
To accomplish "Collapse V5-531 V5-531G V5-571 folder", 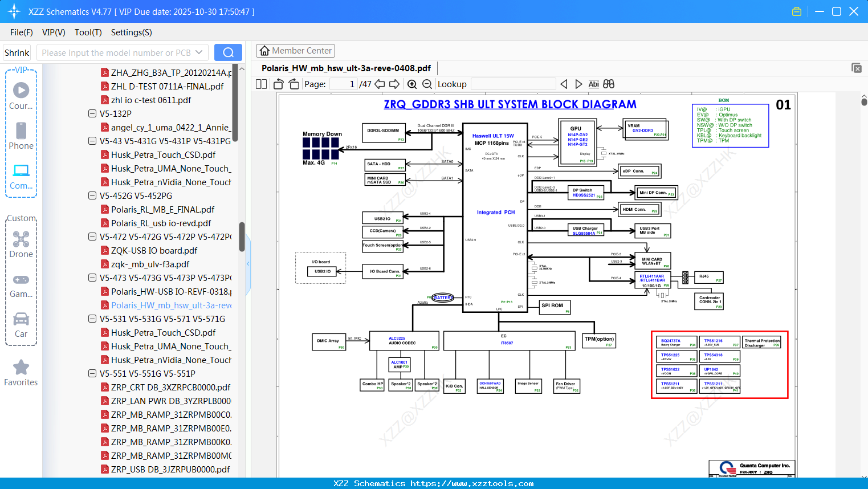I will click(x=92, y=319).
